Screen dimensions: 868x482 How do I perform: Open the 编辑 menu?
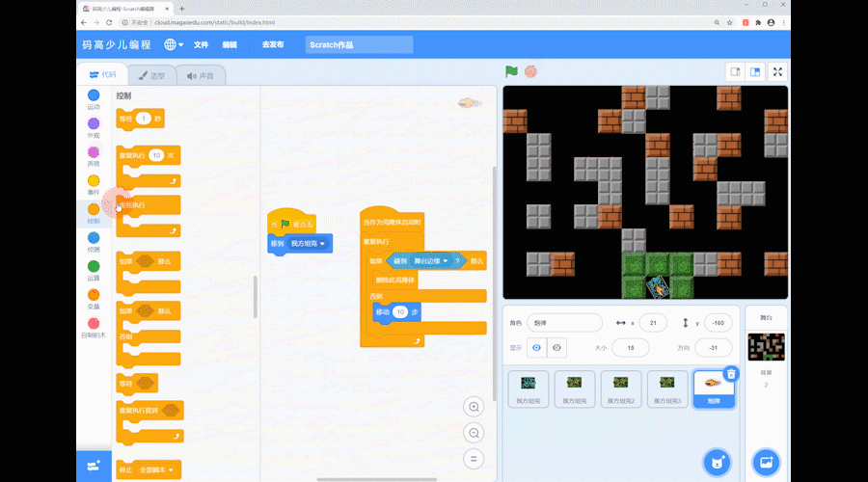[x=230, y=44]
